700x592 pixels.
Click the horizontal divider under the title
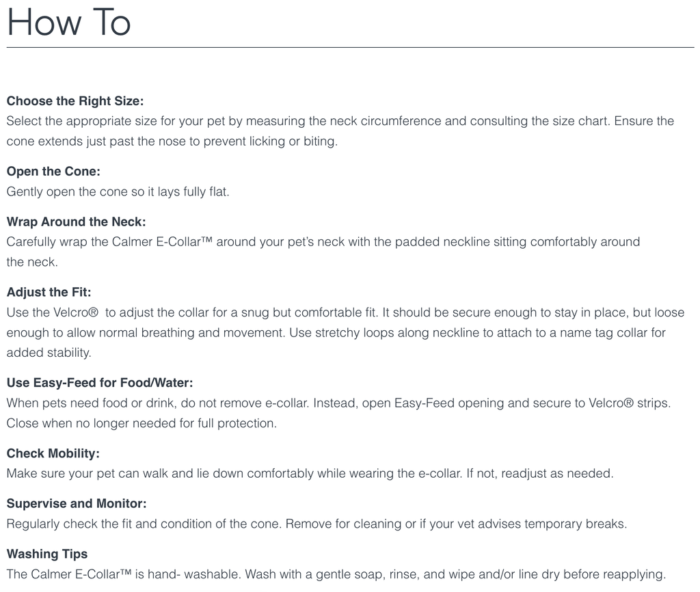(350, 48)
